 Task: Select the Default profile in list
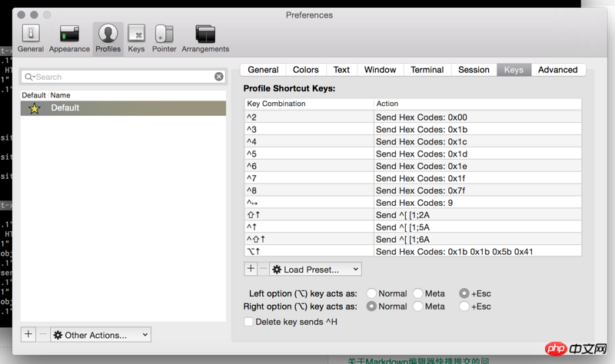click(123, 108)
